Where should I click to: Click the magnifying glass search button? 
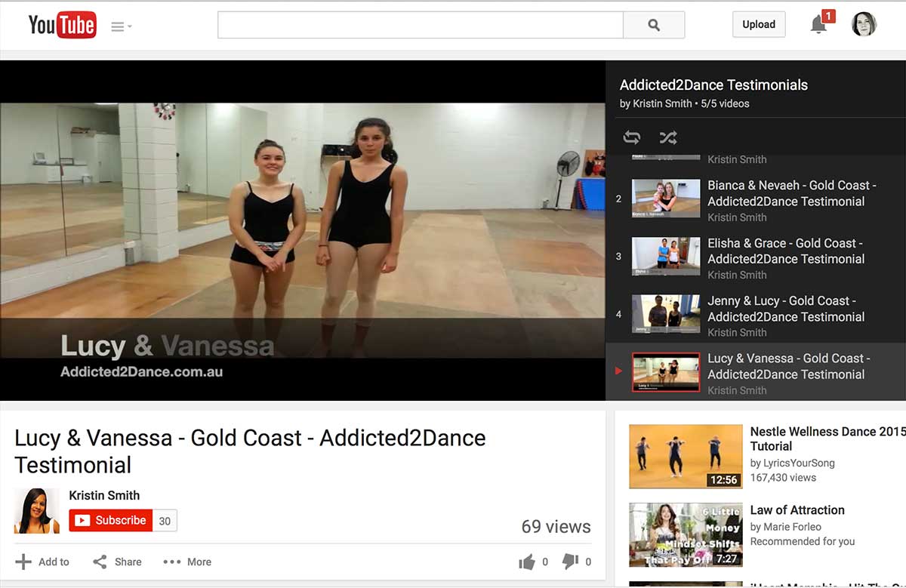654,25
